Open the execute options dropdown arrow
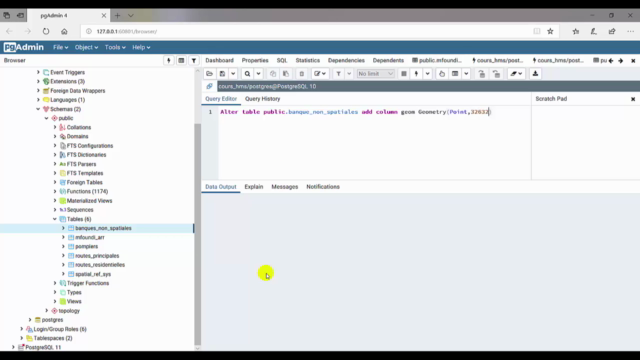Screen dimensions: 640x360 coord(427,74)
